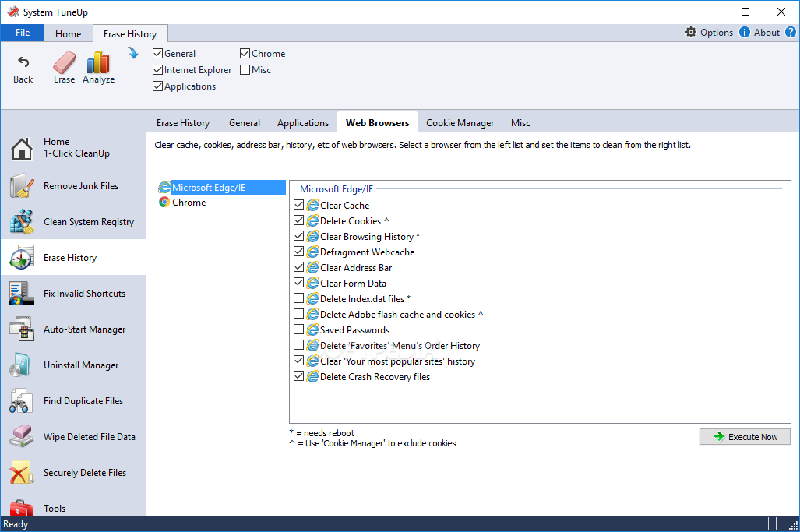Click the Options text link
800x532 pixels.
point(717,33)
